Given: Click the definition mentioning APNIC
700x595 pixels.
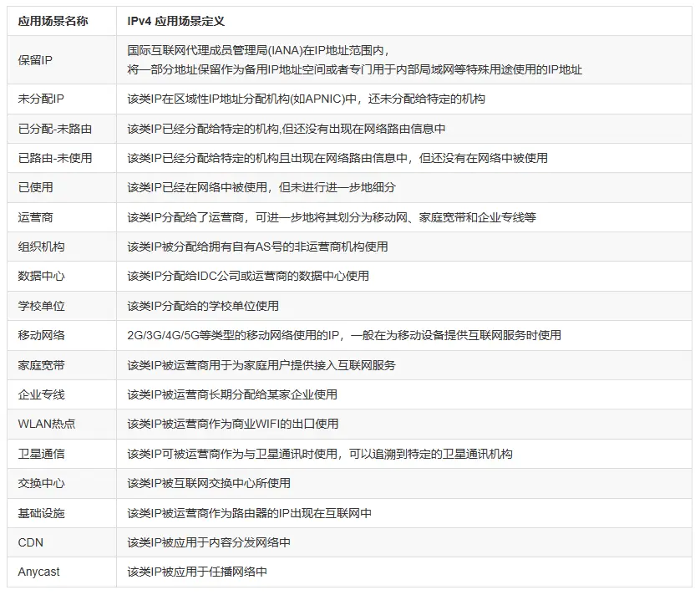Looking at the screenshot, I should coord(404,99).
